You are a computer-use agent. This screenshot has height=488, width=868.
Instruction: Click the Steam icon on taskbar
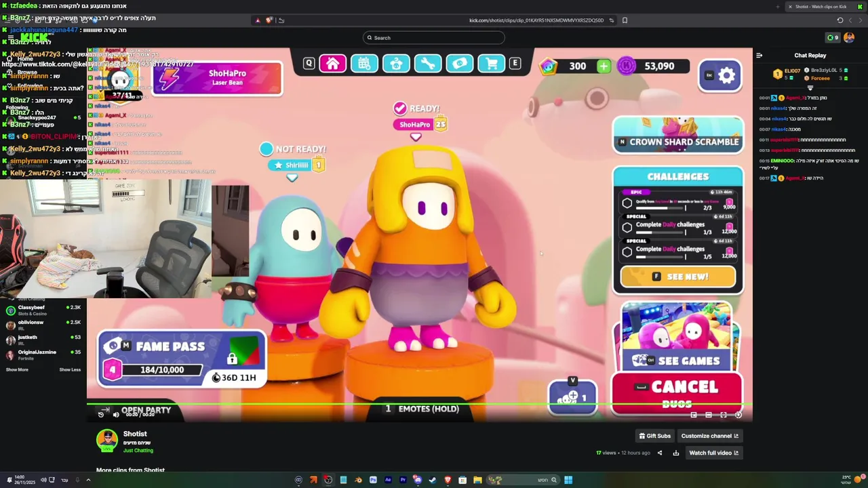click(x=433, y=480)
